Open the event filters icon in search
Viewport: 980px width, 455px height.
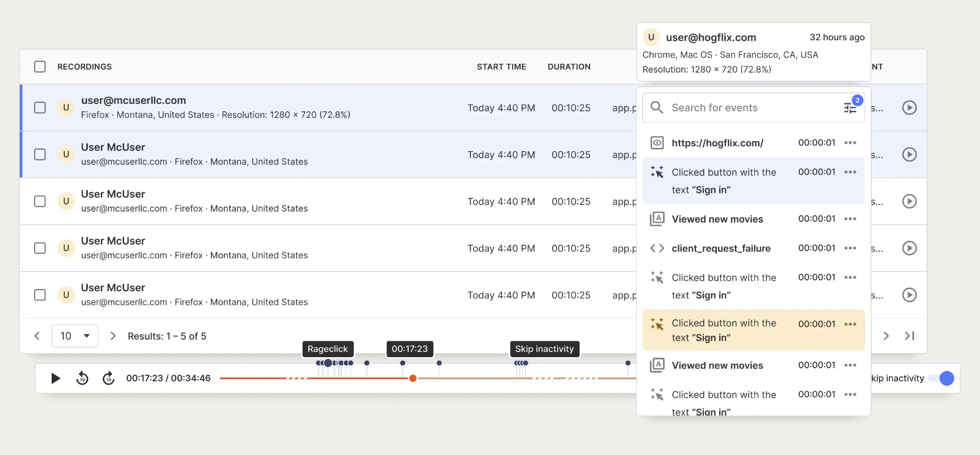click(x=850, y=108)
